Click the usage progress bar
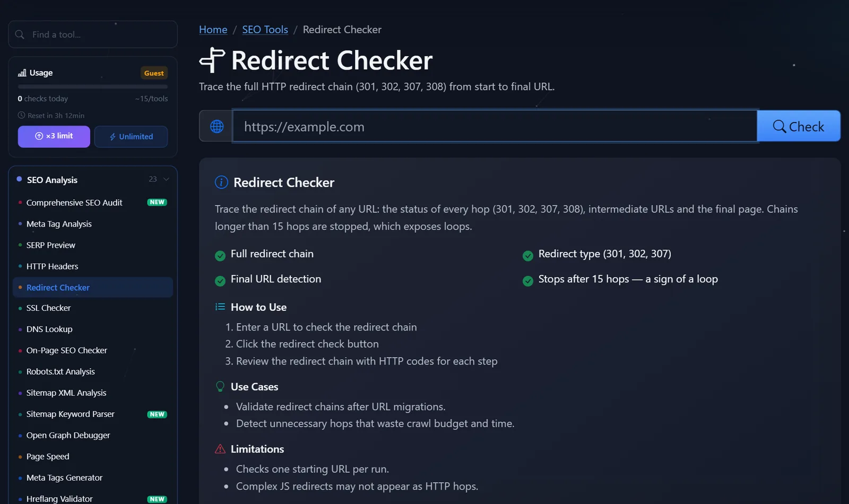 coord(93,86)
